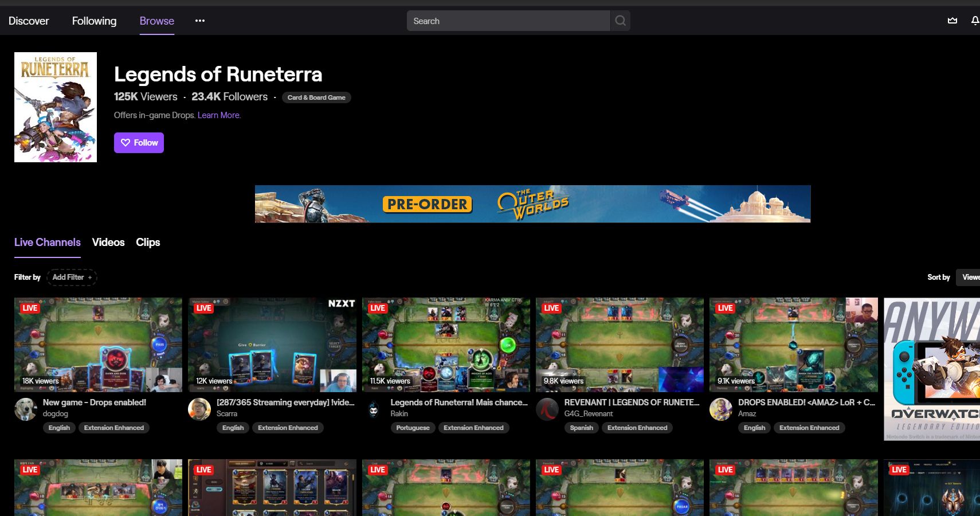
Task: Open Amaz's 9.1K viewers stream thumbnail
Action: [x=794, y=345]
